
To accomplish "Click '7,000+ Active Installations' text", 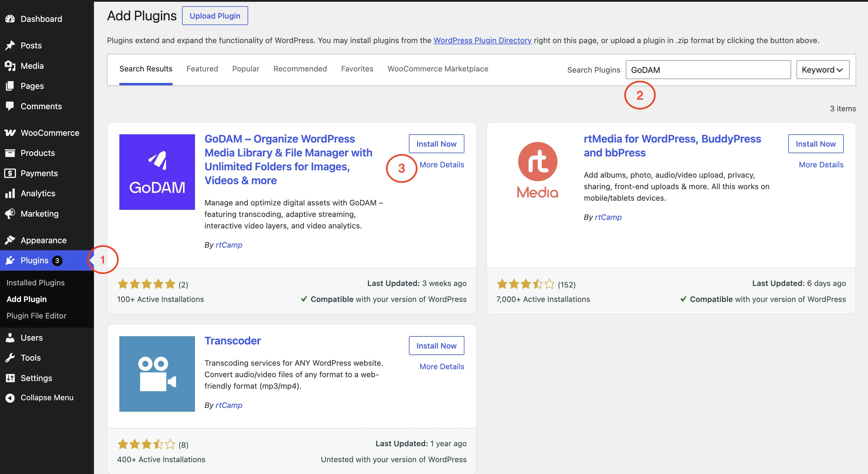I will [543, 299].
